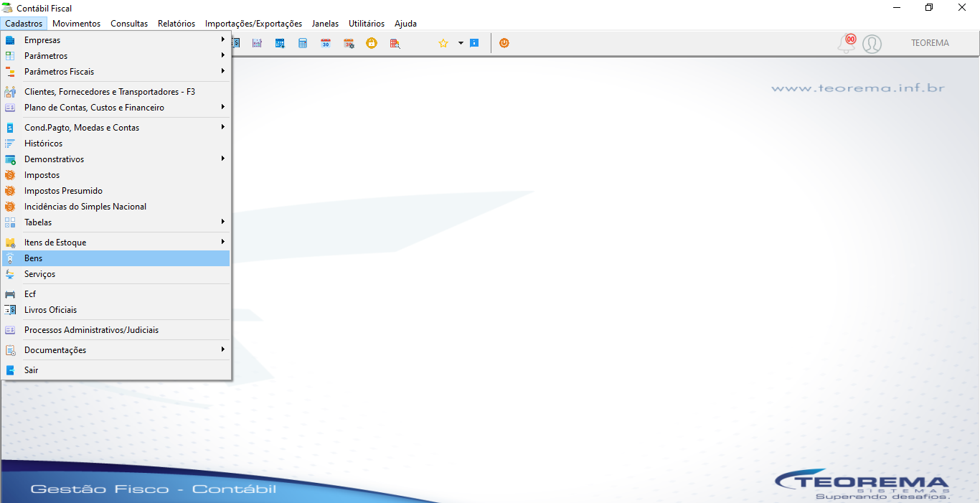Click the blue info square icon
Screen dimensions: 980x503
[474, 43]
